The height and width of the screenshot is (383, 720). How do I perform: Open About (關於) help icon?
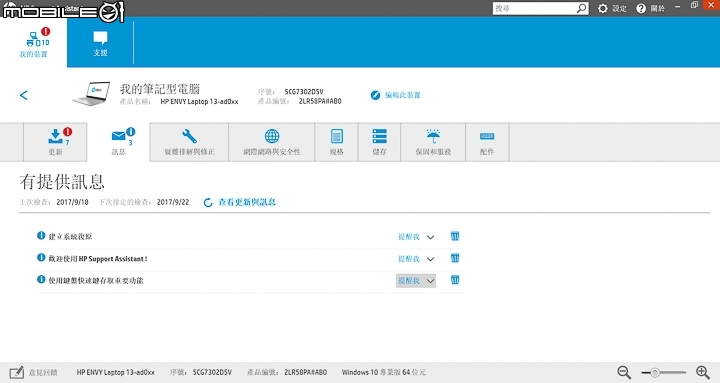(650, 8)
